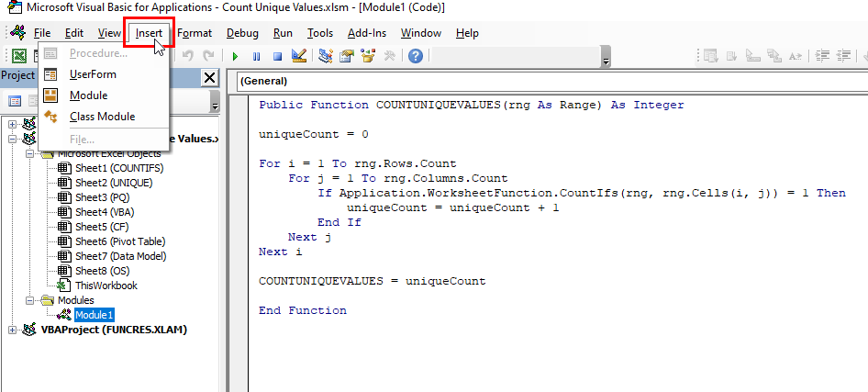Open Properties Window toolbar icon
The image size is (868, 392).
tap(347, 56)
